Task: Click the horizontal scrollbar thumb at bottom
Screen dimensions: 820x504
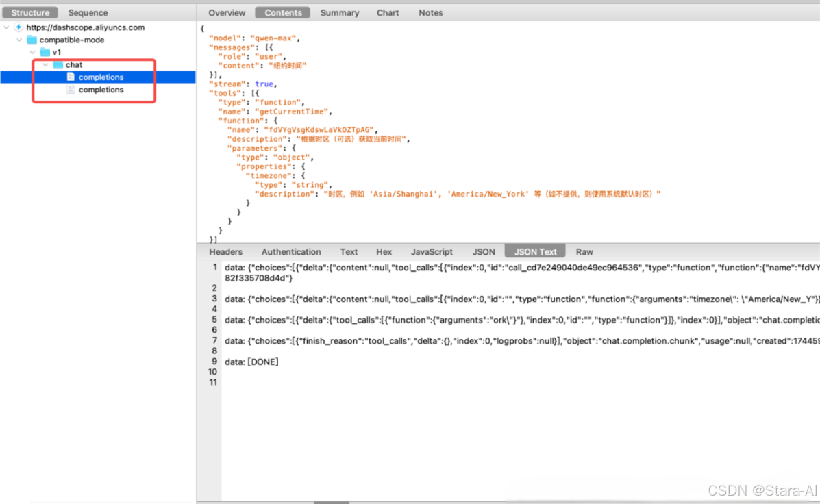Action: 331,503
